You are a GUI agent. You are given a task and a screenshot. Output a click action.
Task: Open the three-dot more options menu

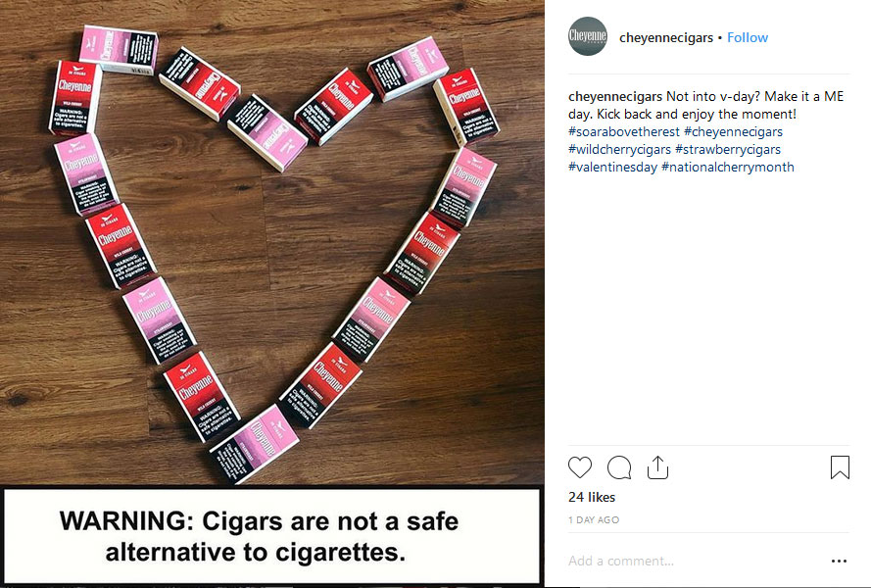tap(839, 561)
